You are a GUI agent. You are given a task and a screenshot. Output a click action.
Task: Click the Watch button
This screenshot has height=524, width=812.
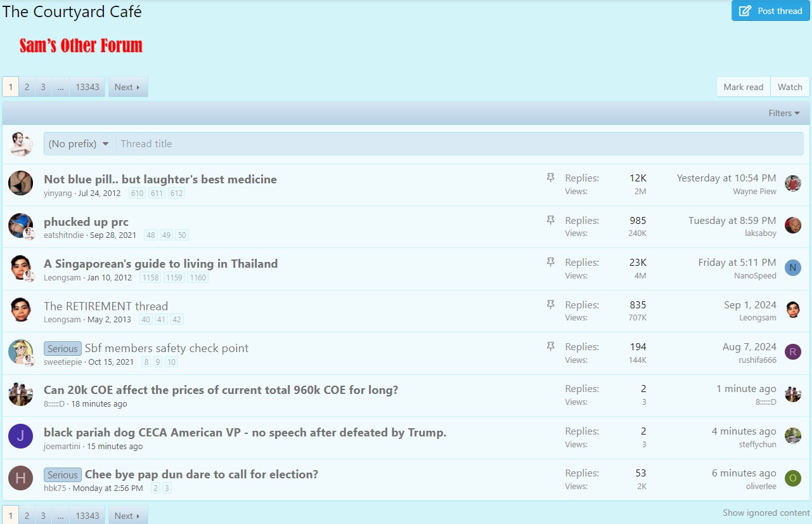click(x=790, y=87)
